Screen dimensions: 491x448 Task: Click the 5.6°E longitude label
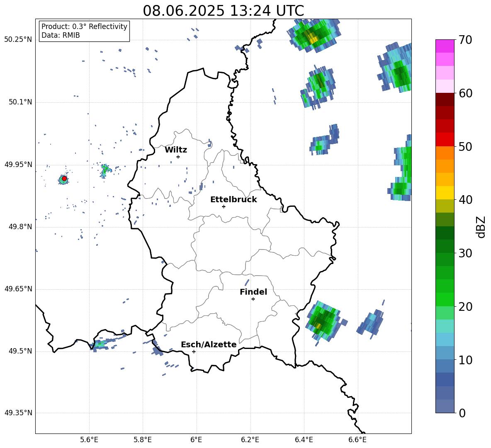(89, 440)
